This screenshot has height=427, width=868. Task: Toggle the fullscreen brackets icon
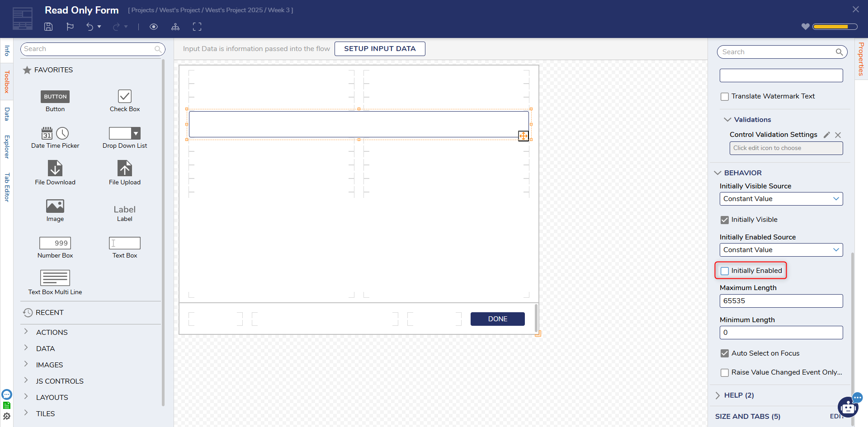(197, 27)
